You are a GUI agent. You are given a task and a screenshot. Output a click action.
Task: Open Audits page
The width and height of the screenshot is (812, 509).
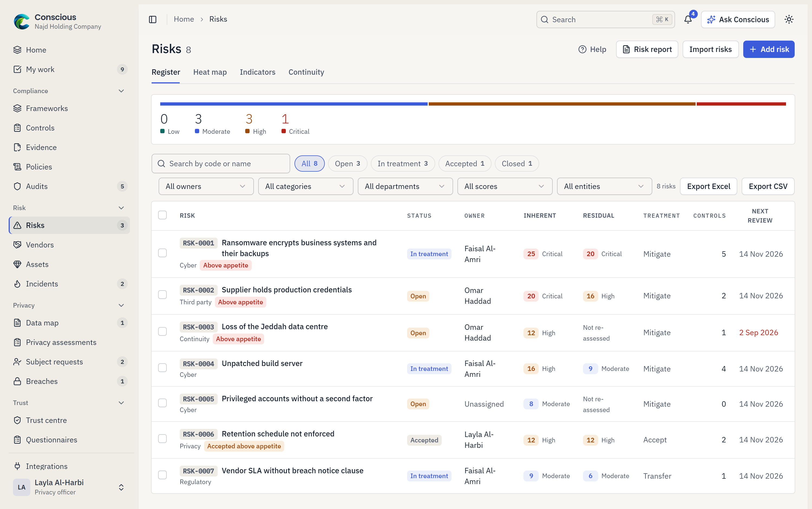pyautogui.click(x=69, y=187)
